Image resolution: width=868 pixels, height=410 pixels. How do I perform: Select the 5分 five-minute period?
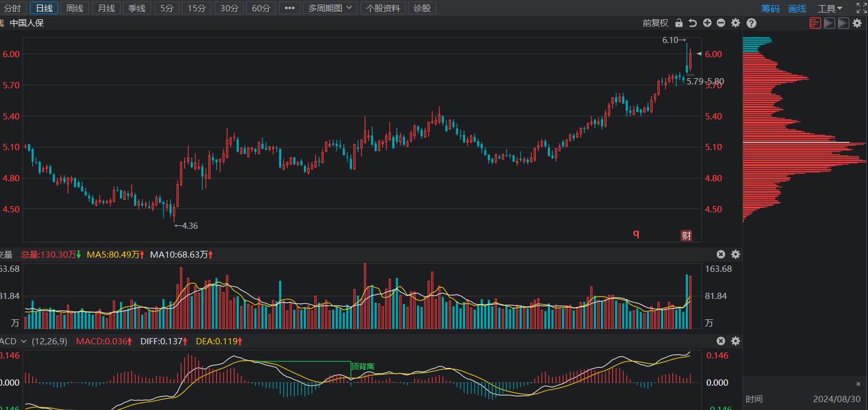[x=167, y=8]
